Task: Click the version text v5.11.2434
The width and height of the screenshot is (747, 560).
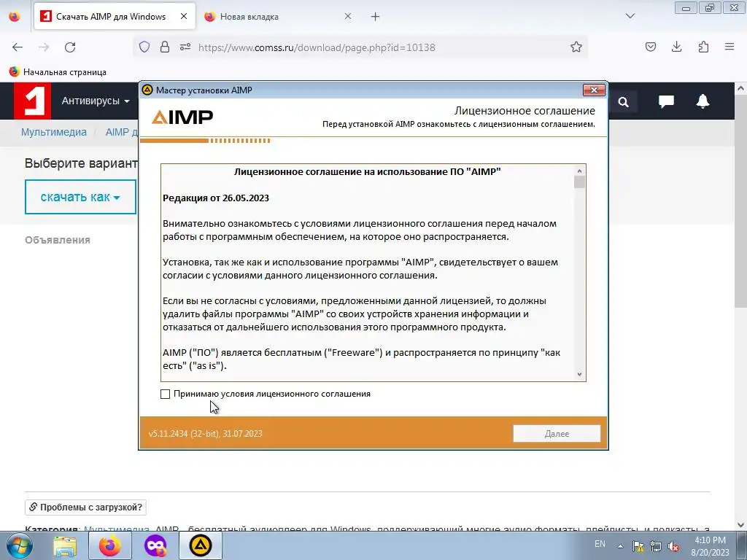Action: point(205,434)
